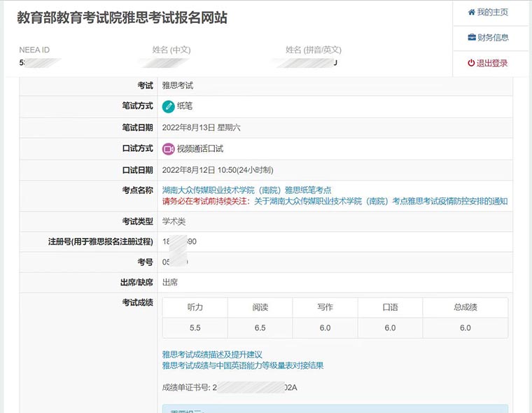Open 雅思考试成绩与中国英语能力等级量表对接结果 link
Viewport: 532px width, 413px height.
tap(243, 365)
